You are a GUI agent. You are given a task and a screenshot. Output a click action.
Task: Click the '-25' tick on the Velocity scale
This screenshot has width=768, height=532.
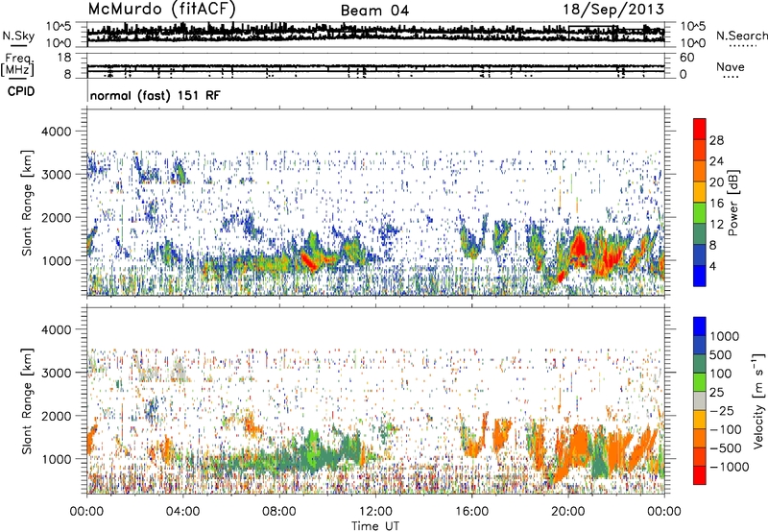coord(723,410)
